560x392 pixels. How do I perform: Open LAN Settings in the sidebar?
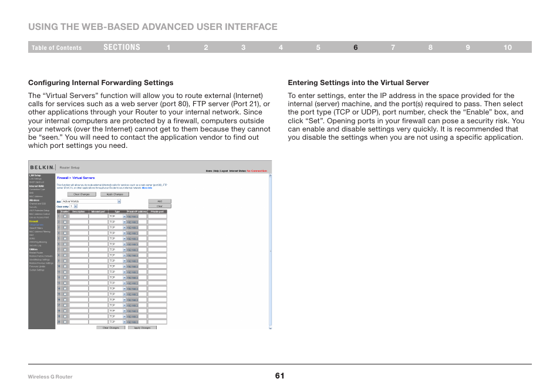point(35,178)
